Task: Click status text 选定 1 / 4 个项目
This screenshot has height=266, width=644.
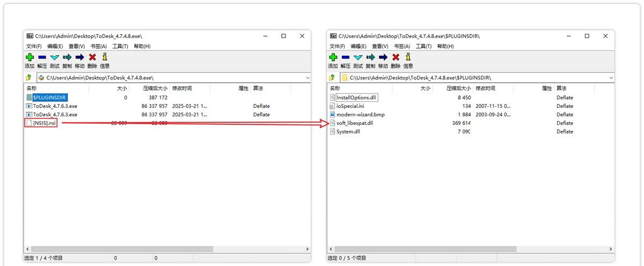Action: coord(43,258)
